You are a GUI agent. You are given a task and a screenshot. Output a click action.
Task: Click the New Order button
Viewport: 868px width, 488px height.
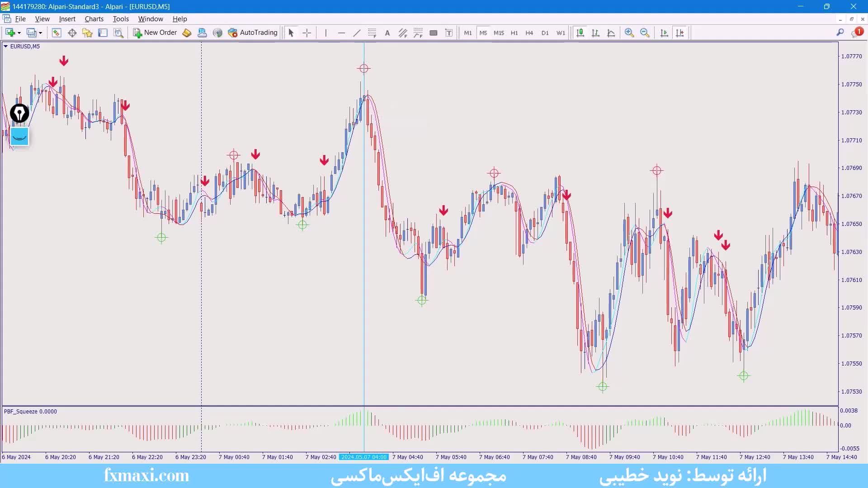pyautogui.click(x=155, y=33)
